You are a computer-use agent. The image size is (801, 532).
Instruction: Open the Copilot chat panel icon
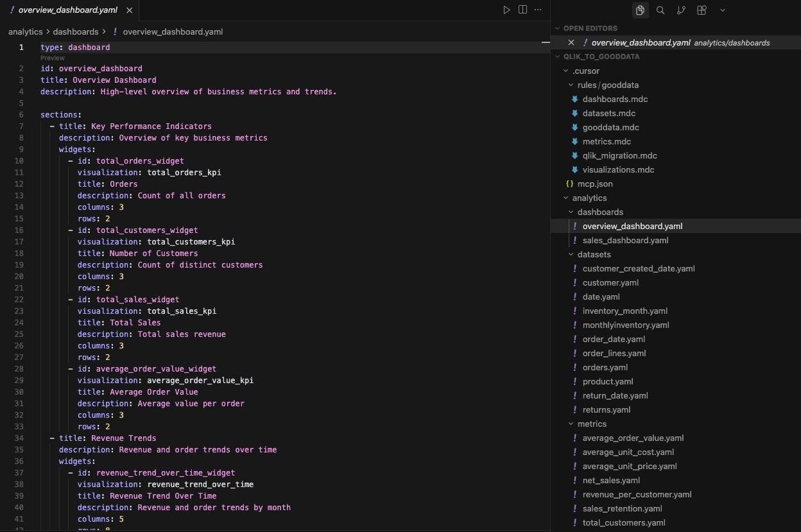pyautogui.click(x=640, y=10)
